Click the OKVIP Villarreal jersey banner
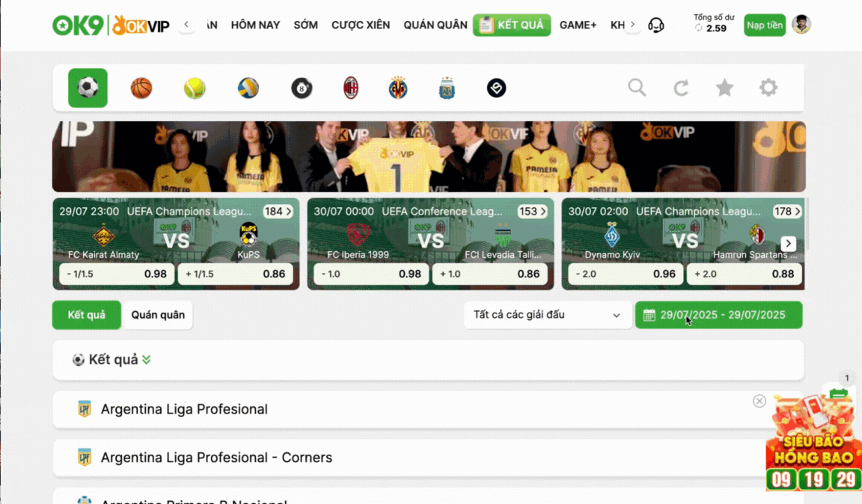 pyautogui.click(x=429, y=156)
